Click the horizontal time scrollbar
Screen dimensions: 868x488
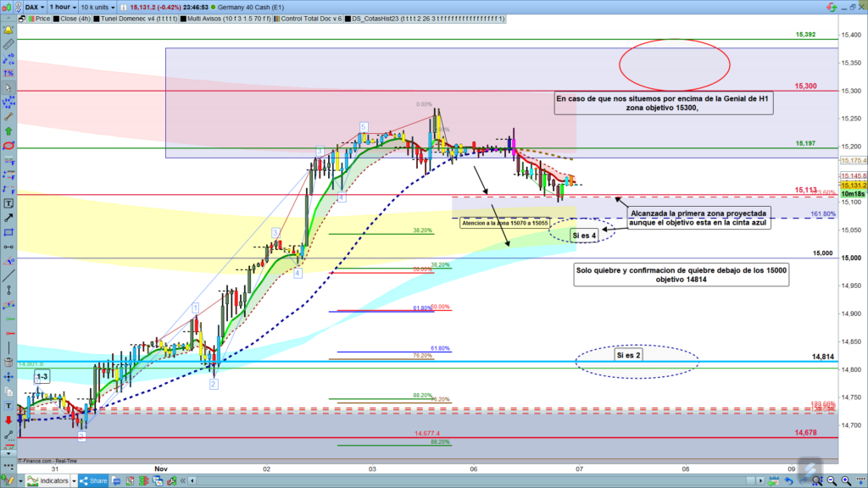[x=509, y=480]
